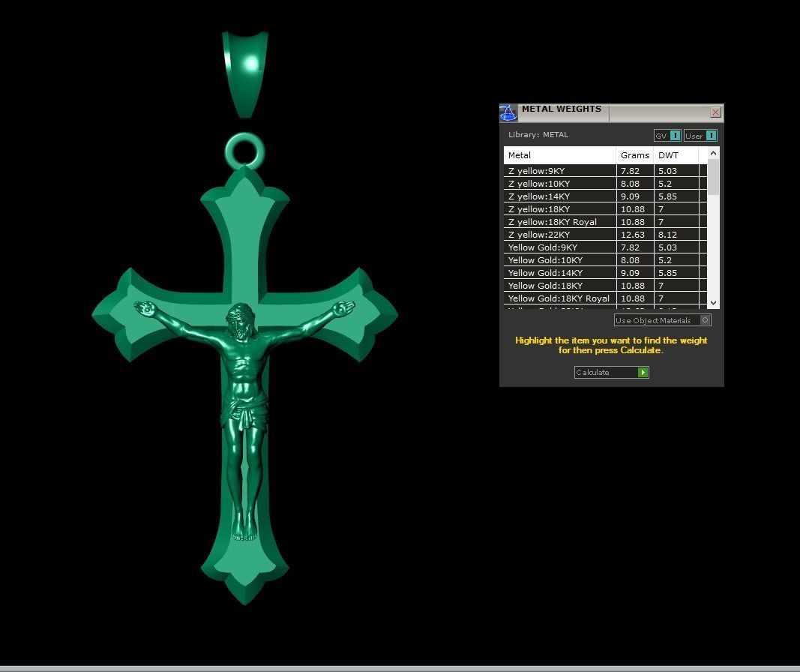Toggle the User library switch
This screenshot has height=672, width=800.
click(712, 135)
